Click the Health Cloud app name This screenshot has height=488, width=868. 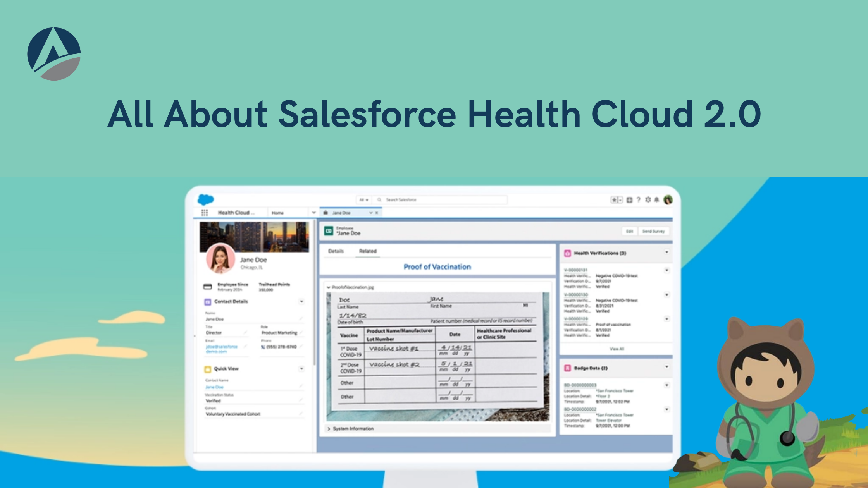(236, 213)
